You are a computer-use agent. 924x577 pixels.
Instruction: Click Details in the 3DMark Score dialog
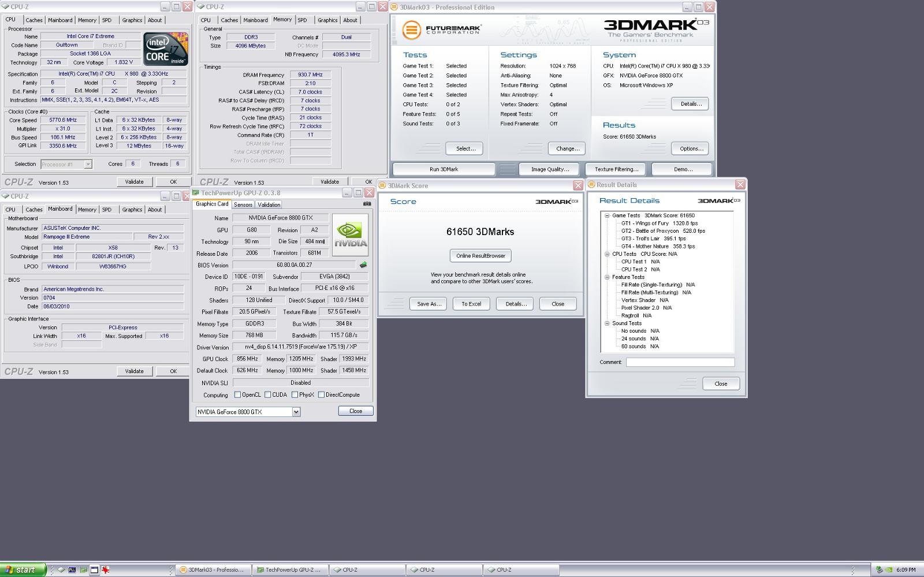tap(515, 304)
